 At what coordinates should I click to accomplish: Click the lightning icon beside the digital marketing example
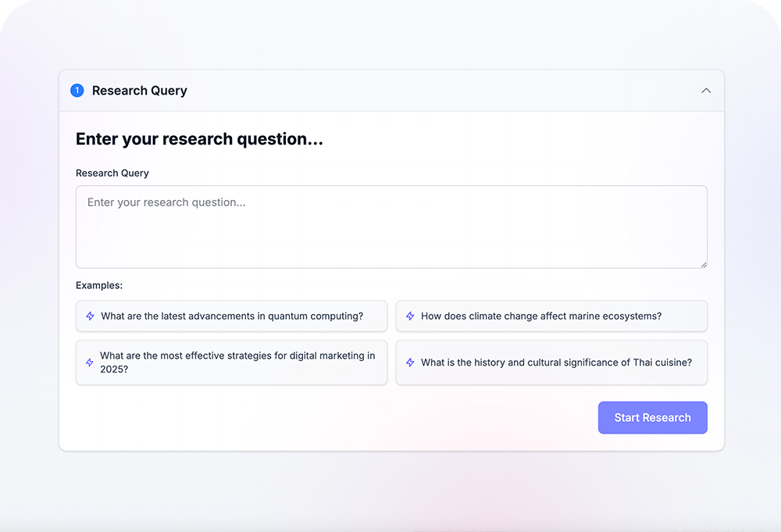(x=88, y=362)
